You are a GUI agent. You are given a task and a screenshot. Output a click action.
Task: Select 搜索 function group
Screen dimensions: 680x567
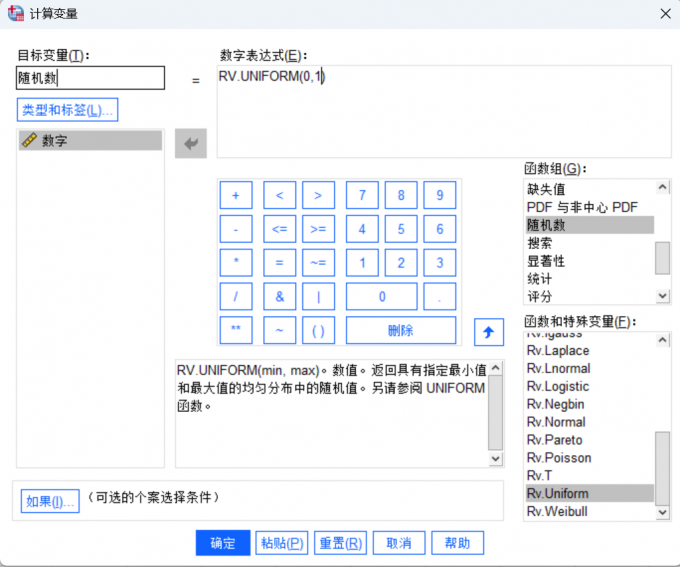589,243
